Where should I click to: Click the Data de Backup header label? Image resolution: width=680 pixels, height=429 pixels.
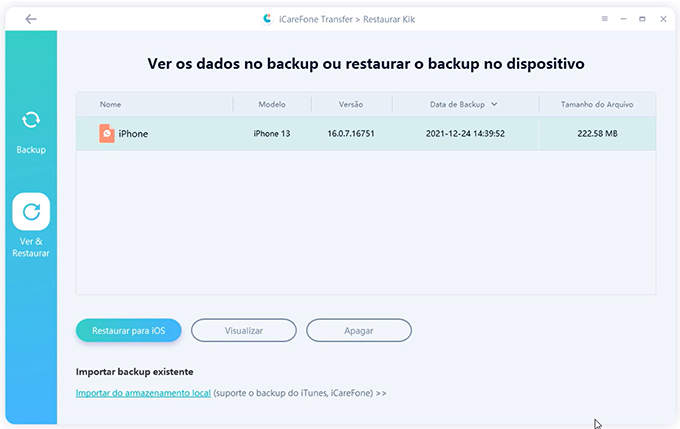point(457,105)
